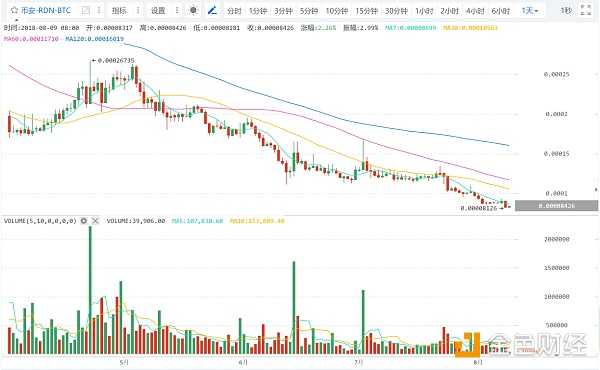The image size is (600, 370).
Task: Click the 1000000 volume axis label
Action: 556,297
